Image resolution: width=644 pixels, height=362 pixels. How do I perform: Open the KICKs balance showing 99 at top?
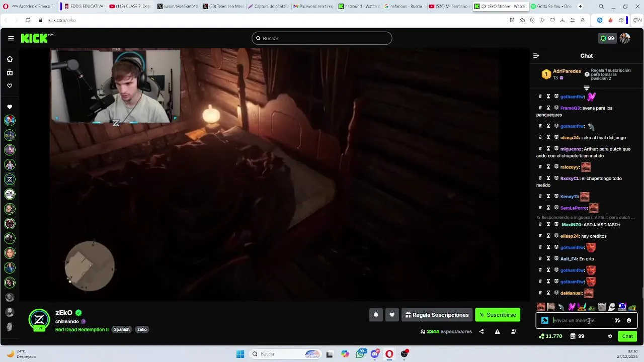(607, 38)
